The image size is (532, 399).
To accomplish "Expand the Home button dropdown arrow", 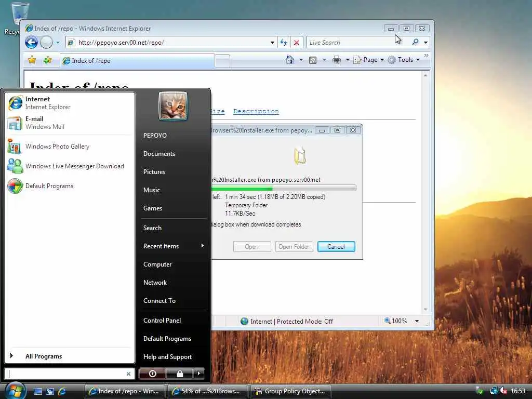I will point(301,60).
